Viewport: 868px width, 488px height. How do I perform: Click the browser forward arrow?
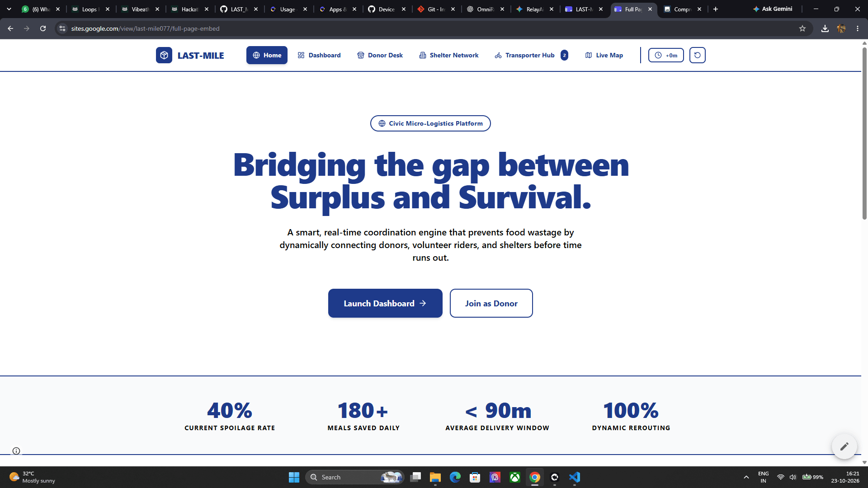[x=27, y=28]
